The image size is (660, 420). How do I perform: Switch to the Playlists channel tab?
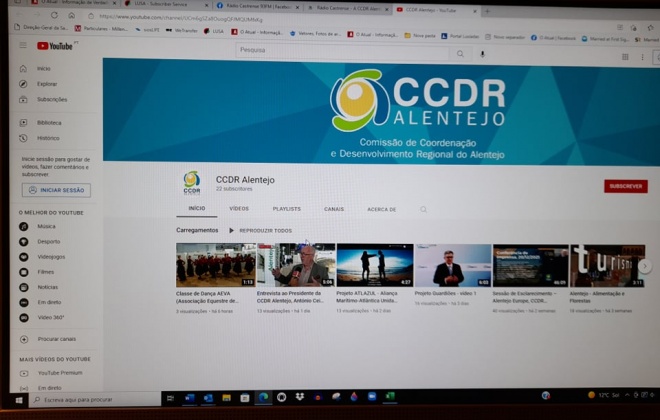tap(287, 209)
